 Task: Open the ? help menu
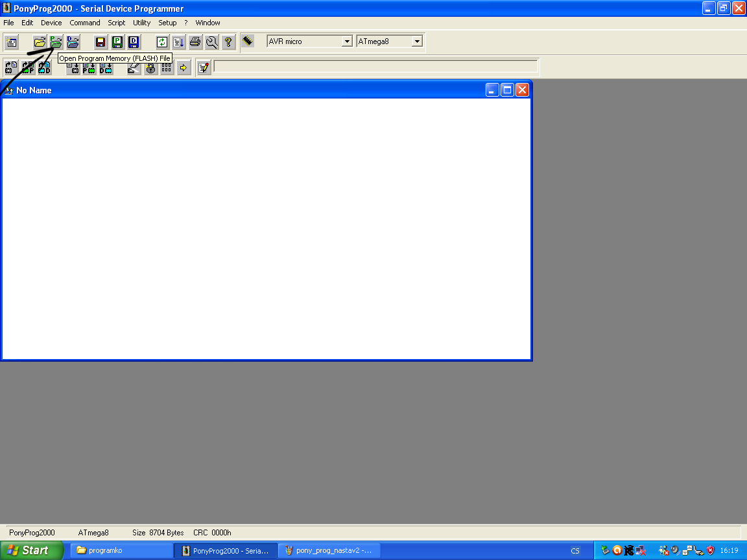point(186,23)
